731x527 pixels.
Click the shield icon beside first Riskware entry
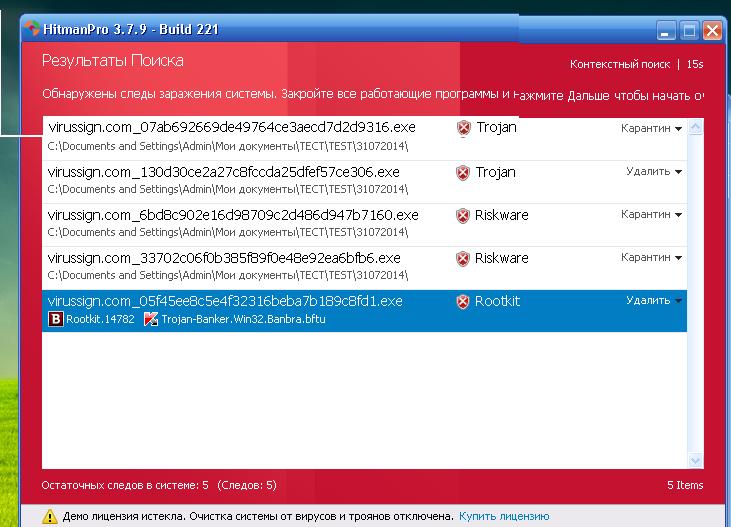463,216
